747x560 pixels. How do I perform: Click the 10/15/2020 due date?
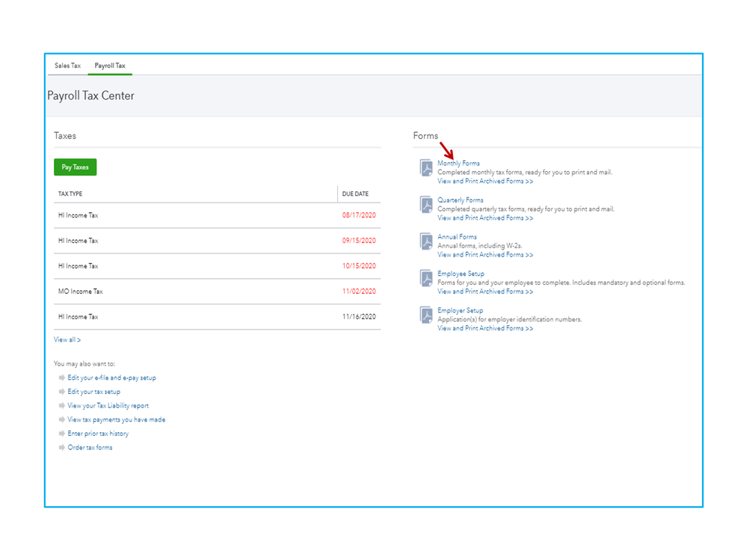[359, 265]
